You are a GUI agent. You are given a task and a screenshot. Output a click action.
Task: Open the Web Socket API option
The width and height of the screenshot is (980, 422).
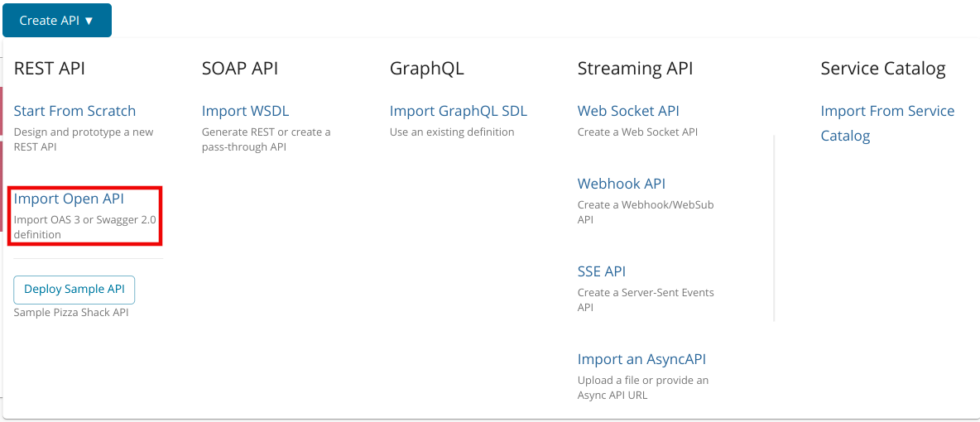(628, 111)
